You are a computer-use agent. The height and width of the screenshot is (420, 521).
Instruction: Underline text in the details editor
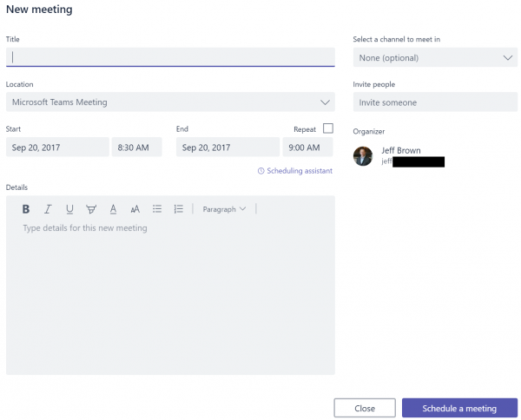pyautogui.click(x=69, y=209)
